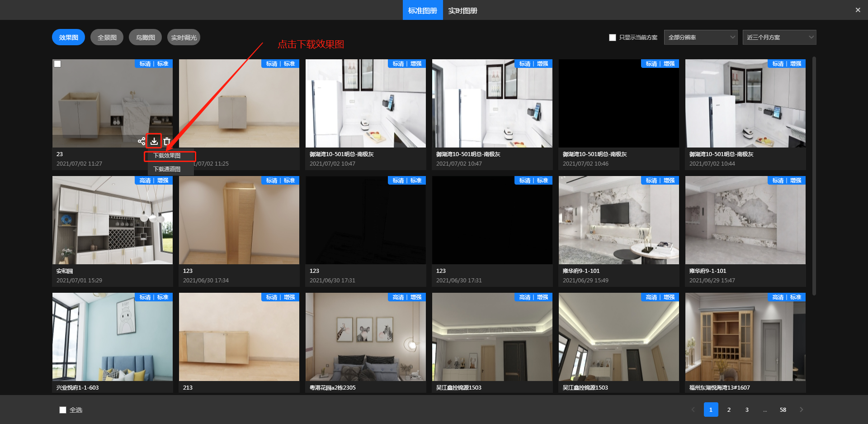This screenshot has width=868, height=424.
Task: Go to page 58
Action: [x=783, y=410]
